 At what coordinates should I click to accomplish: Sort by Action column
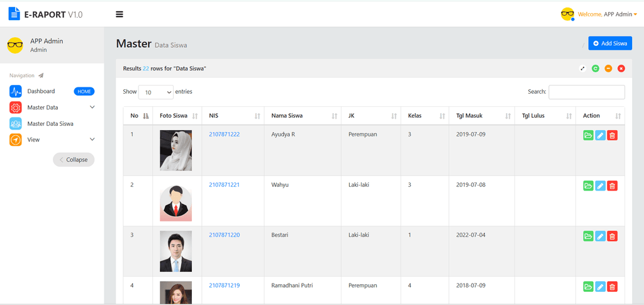point(600,116)
